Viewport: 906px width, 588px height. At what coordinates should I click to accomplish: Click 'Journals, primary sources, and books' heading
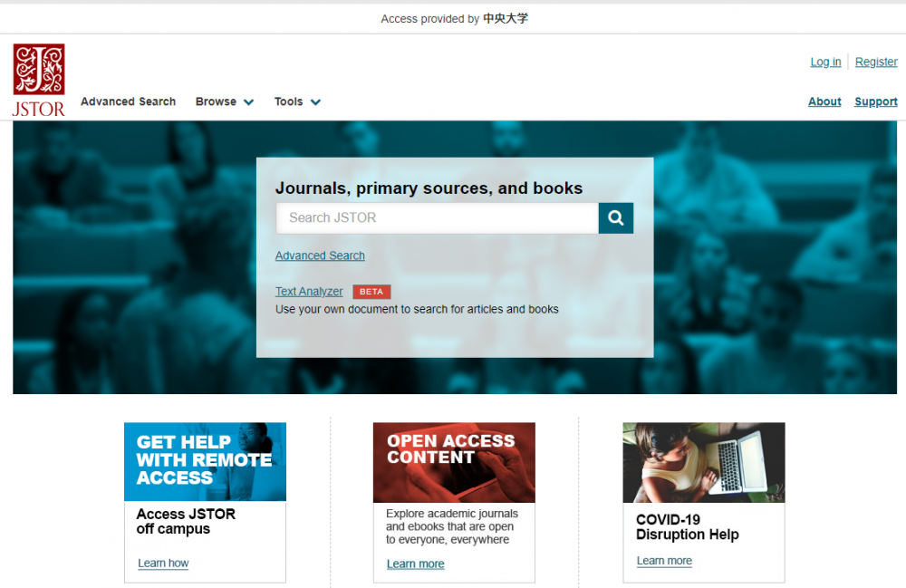tap(429, 188)
